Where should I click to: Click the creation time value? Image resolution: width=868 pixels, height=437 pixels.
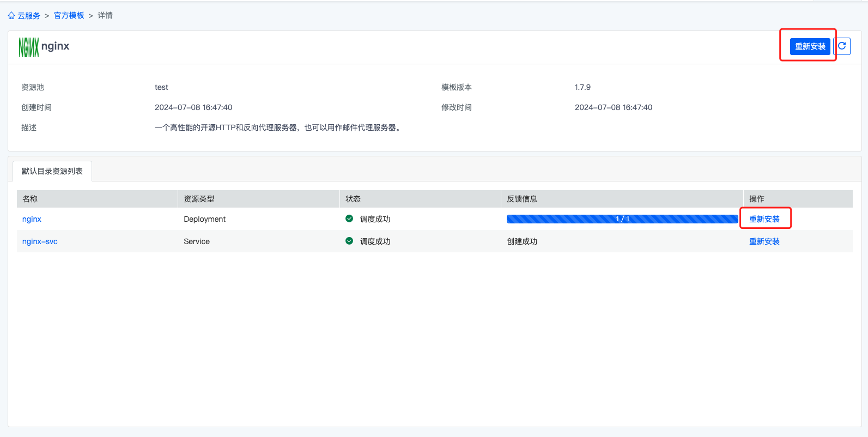[193, 107]
